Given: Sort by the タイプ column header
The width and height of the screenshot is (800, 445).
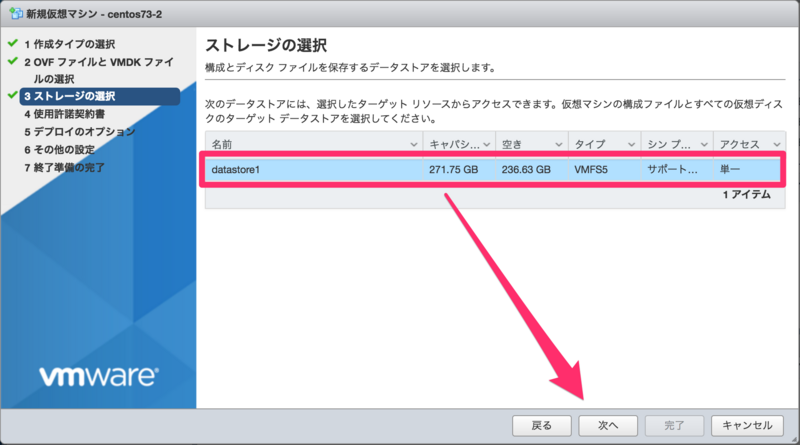Looking at the screenshot, I should point(604,144).
